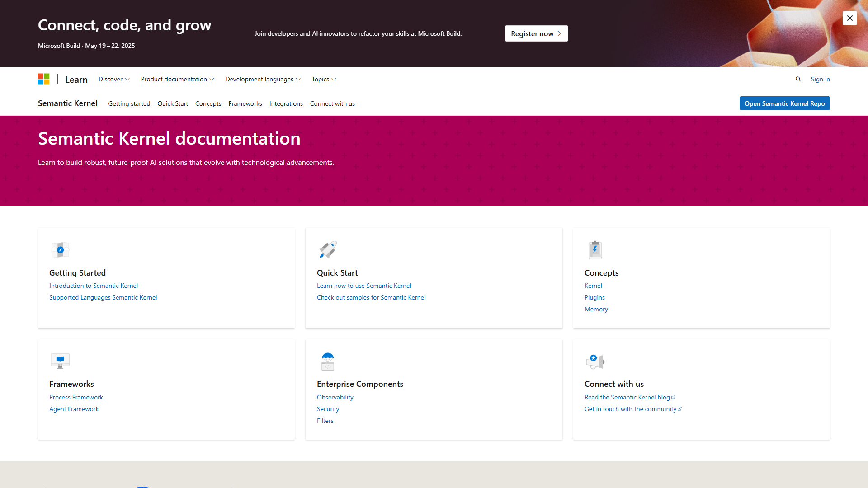This screenshot has height=488, width=868.
Task: Open the Integrations nav tab
Action: (286, 103)
